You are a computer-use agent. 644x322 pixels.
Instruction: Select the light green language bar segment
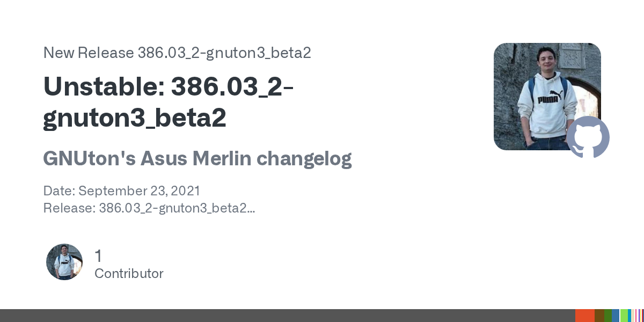tap(624, 316)
